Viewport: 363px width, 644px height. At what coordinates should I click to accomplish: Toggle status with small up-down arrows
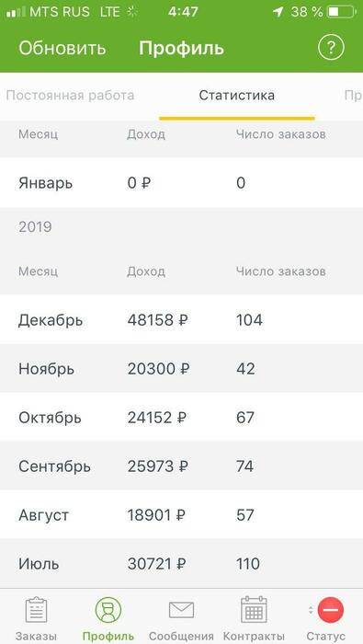click(311, 610)
